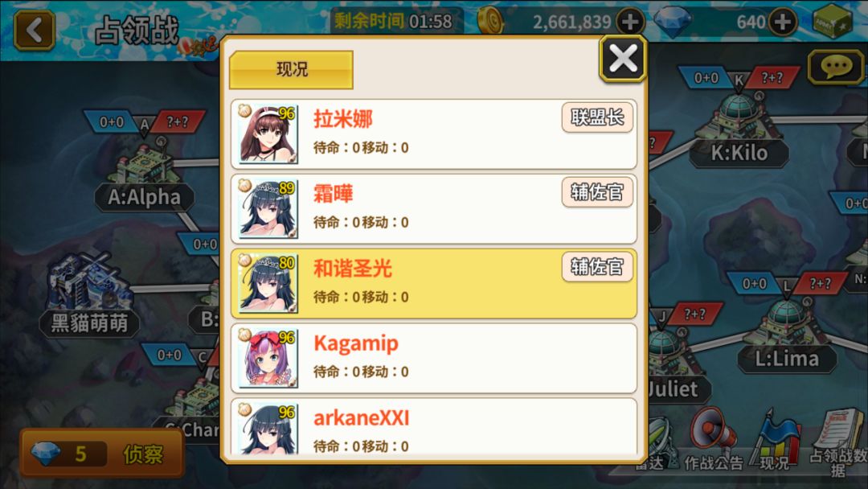Select the highlighted 和谐圣光 member row
Screen dimensions: 868x489
tap(434, 284)
